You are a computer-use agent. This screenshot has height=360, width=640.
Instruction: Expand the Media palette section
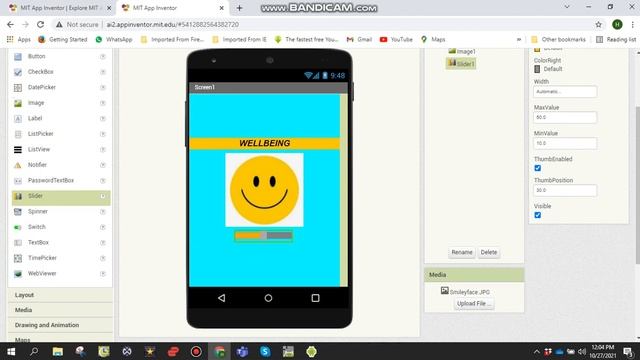(60, 310)
